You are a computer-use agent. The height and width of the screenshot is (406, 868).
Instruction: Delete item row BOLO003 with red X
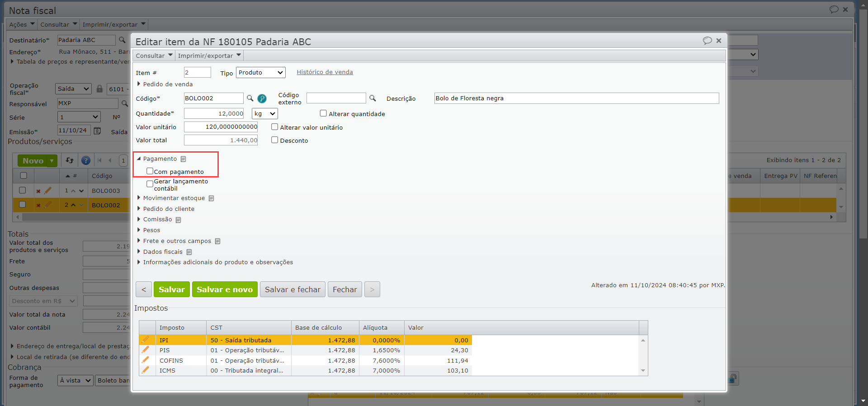pyautogui.click(x=38, y=191)
